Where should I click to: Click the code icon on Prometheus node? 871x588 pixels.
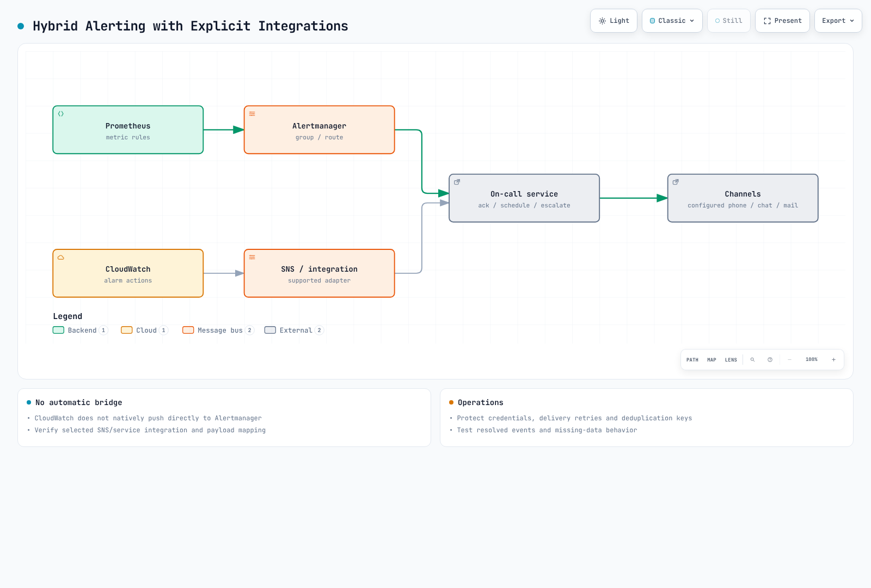coord(61,114)
